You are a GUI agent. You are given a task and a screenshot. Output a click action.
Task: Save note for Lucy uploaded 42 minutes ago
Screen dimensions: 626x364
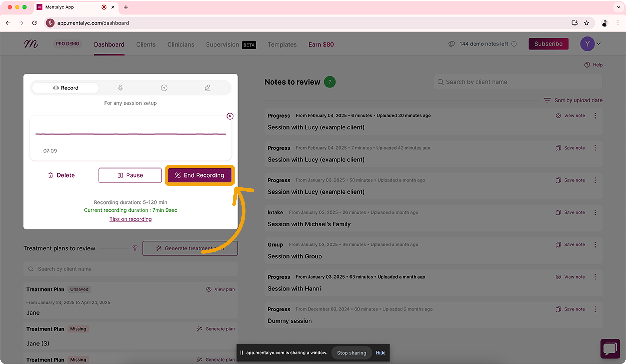(x=570, y=148)
